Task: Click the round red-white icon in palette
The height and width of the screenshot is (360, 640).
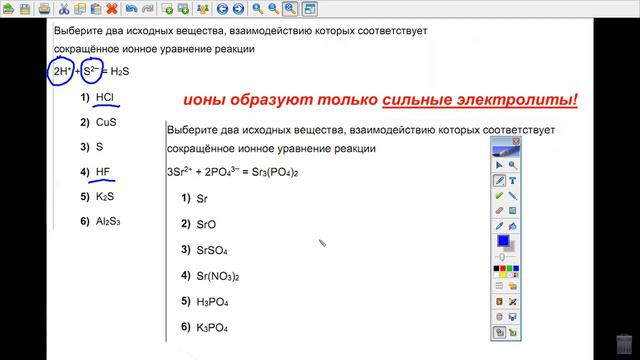Action: 499,317
